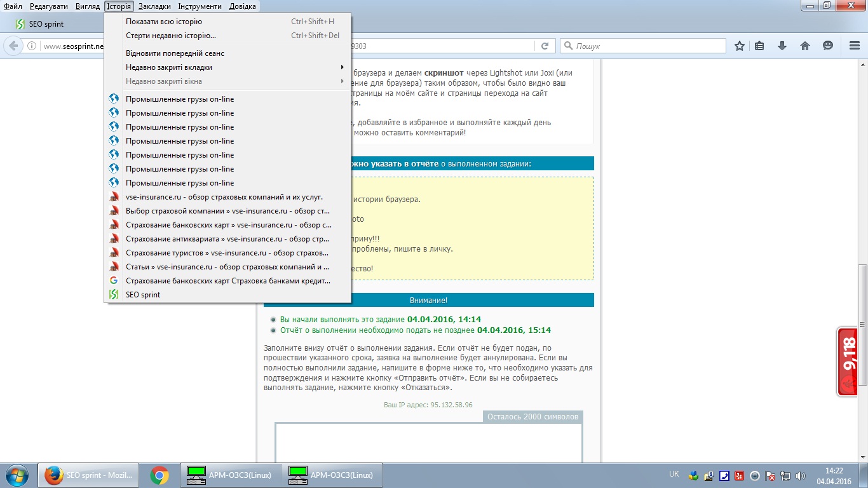Open the Редагувати menu
Screen dimensions: 868x488
49,6
